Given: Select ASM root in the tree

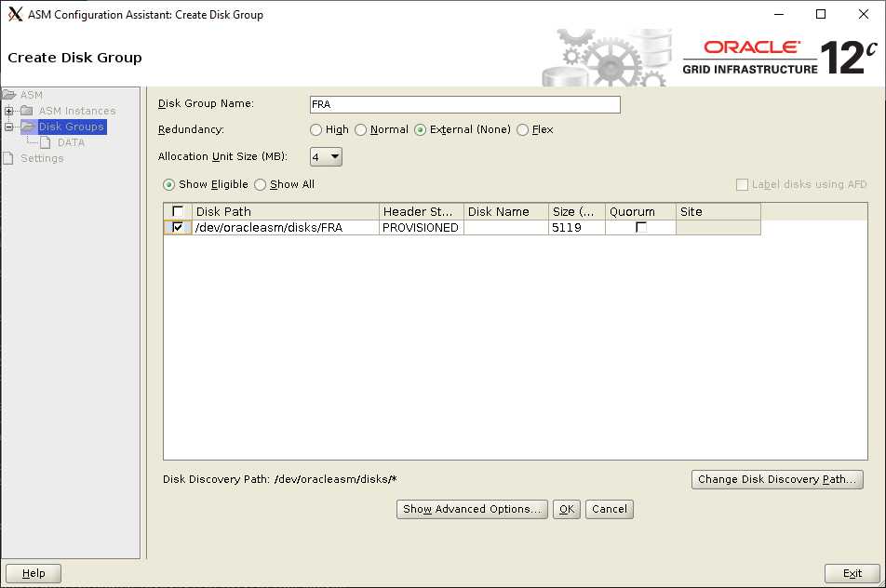Looking at the screenshot, I should coord(32,95).
